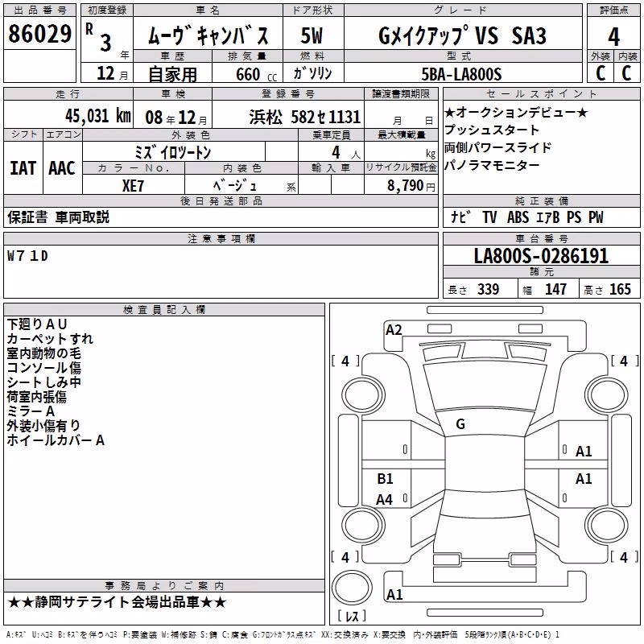Viewport: 644px width, 644px height.
Task: Click length value 339
Action: point(488,289)
